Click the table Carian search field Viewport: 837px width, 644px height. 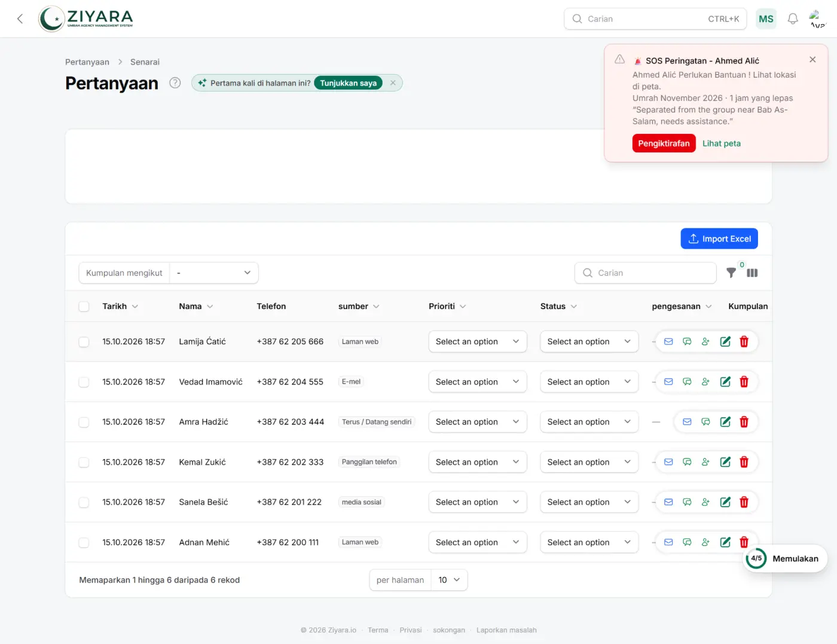coord(646,273)
